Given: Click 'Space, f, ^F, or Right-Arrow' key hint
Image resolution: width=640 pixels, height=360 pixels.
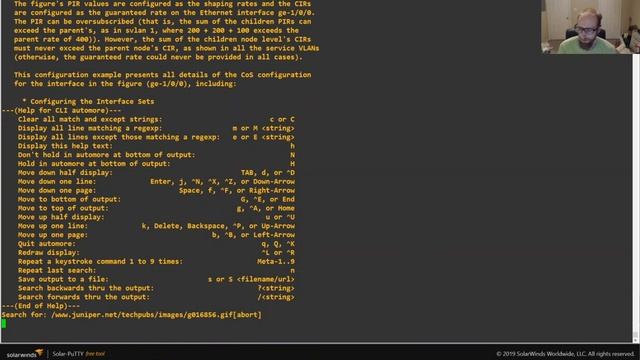Looking at the screenshot, I should point(237,190).
